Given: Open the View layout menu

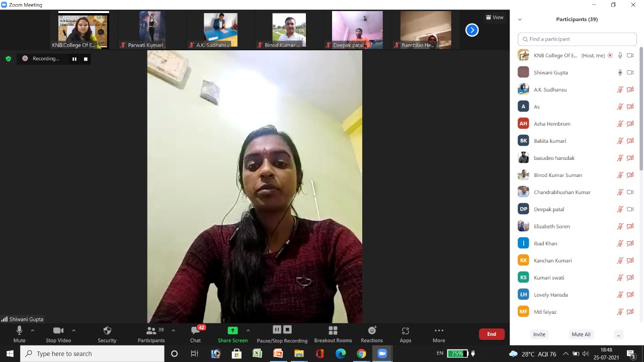Looking at the screenshot, I should click(x=495, y=17).
